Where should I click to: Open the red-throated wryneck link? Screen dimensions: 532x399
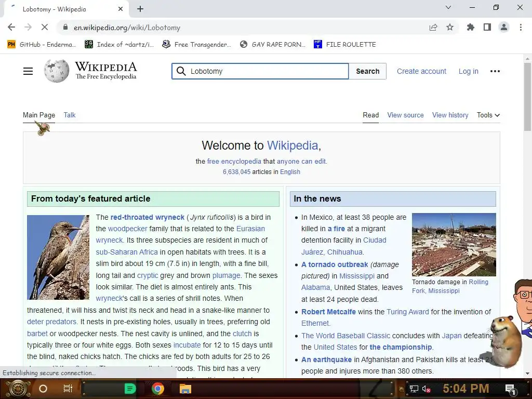click(x=147, y=217)
